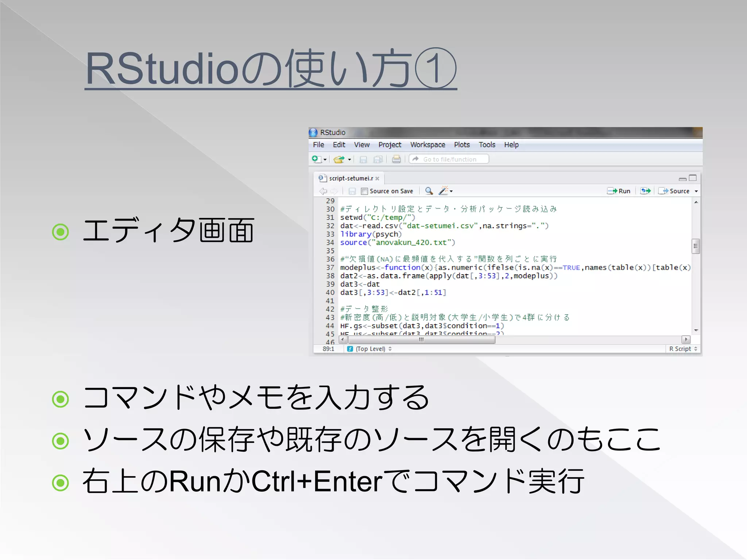Click the comment on line 43
Screen dimensions: 747x560
click(x=454, y=317)
